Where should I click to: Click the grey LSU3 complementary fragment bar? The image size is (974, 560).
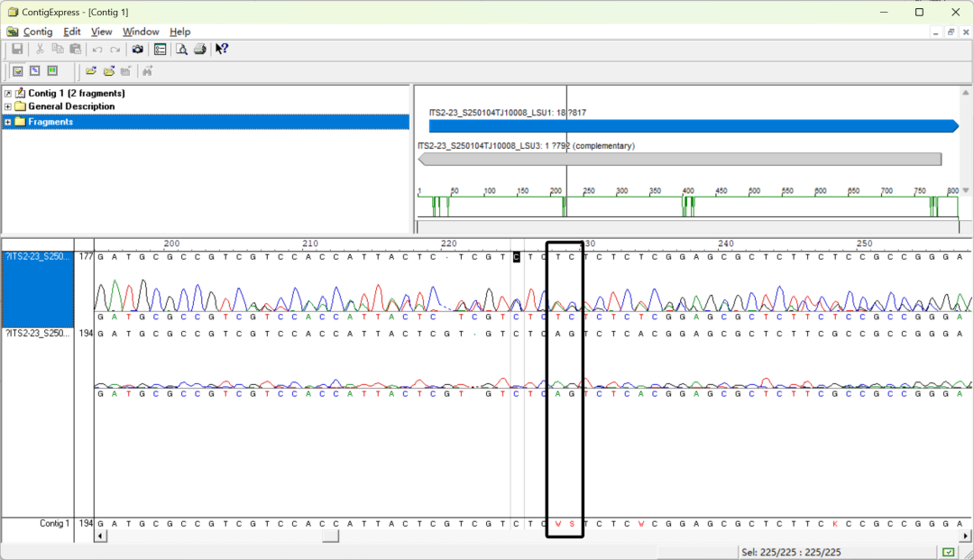680,160
